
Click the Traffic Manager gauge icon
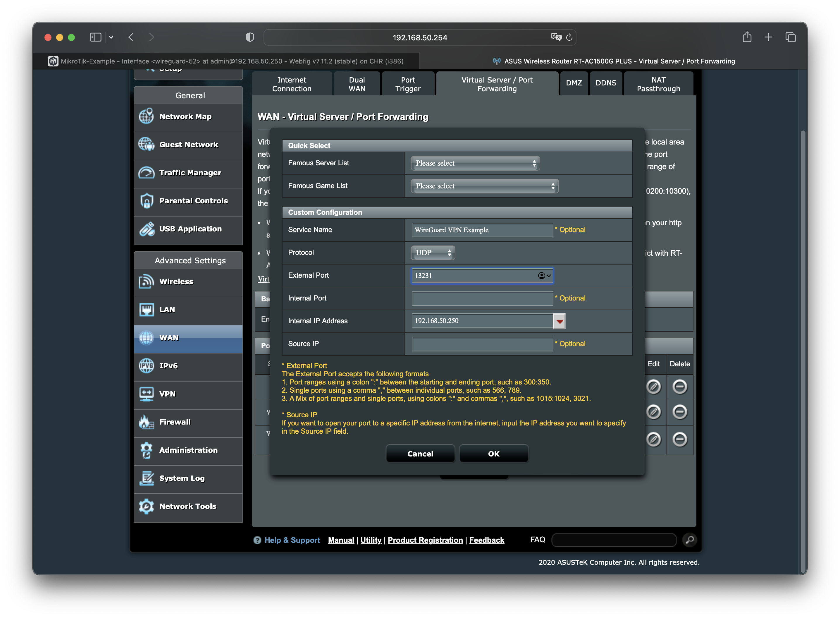pyautogui.click(x=146, y=173)
